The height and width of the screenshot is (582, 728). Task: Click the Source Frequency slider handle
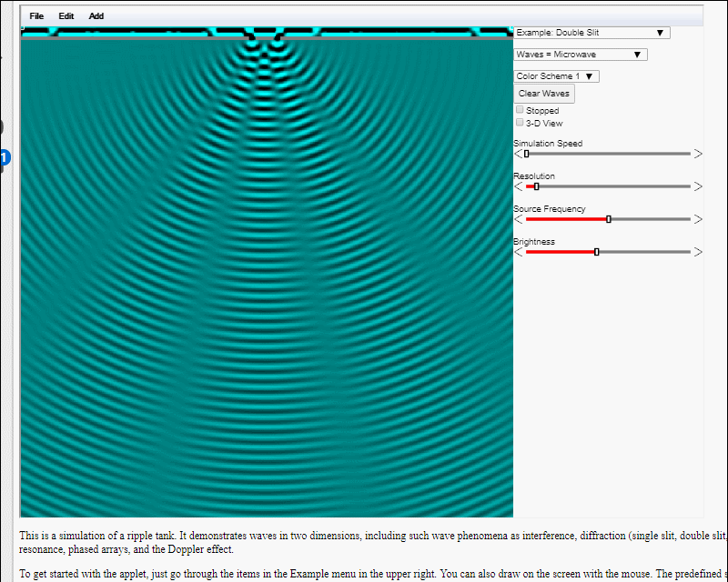tap(609, 219)
